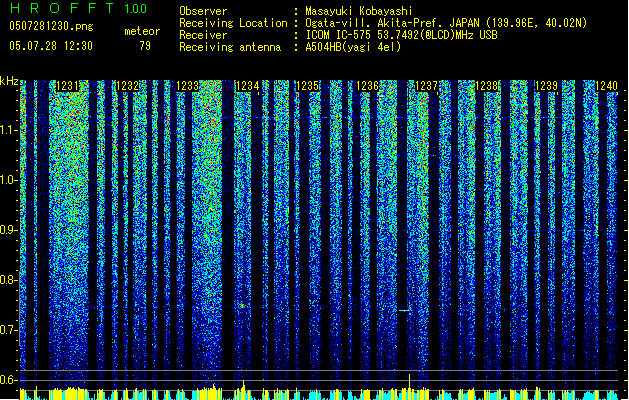Click the 1240 time marker

606,86
